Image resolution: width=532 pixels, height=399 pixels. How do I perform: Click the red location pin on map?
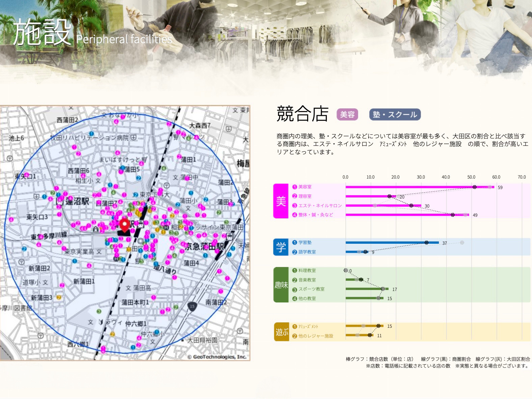coord(125,224)
